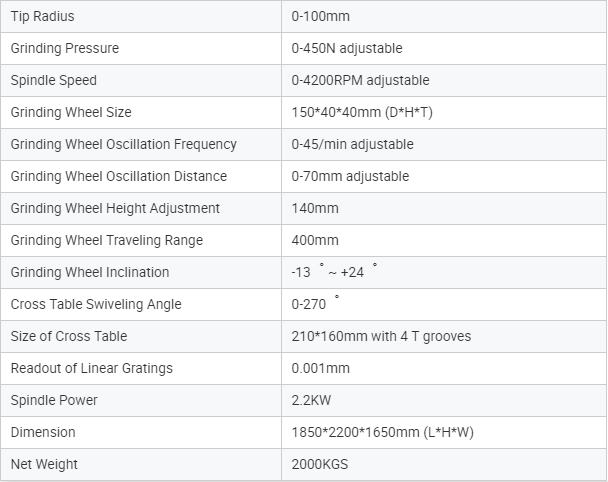Click the Grinding Wheel Oscillation Distance label
The image size is (608, 482).
point(119,176)
